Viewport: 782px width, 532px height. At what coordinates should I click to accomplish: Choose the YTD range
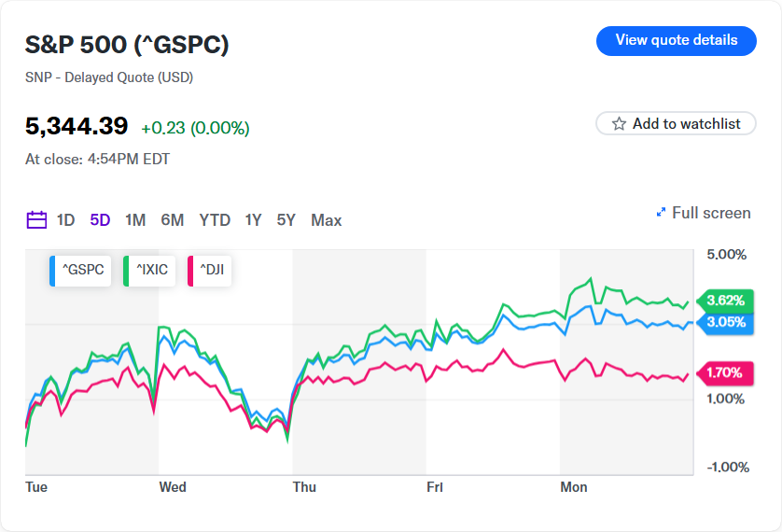[215, 220]
